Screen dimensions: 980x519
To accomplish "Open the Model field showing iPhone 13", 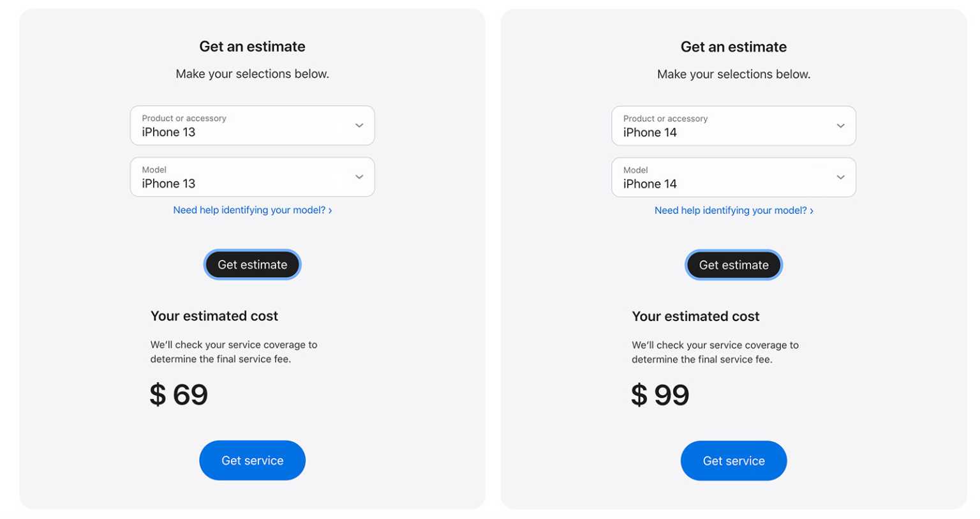I will [x=242, y=177].
